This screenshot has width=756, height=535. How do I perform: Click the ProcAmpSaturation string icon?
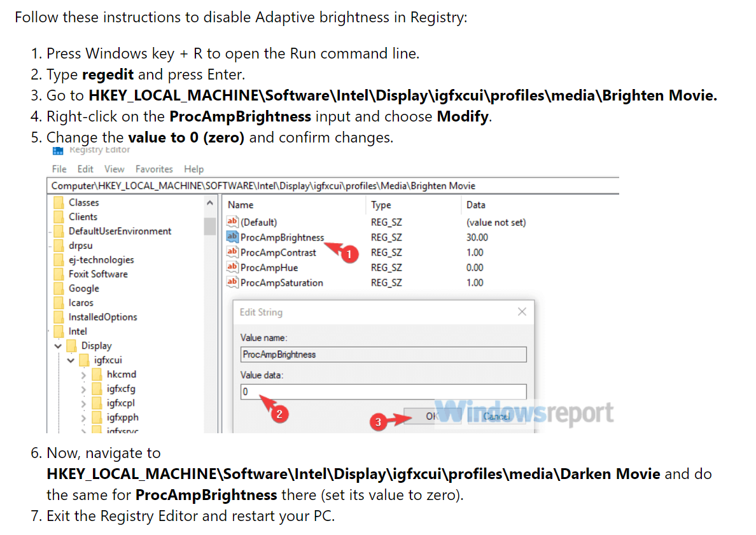(232, 282)
